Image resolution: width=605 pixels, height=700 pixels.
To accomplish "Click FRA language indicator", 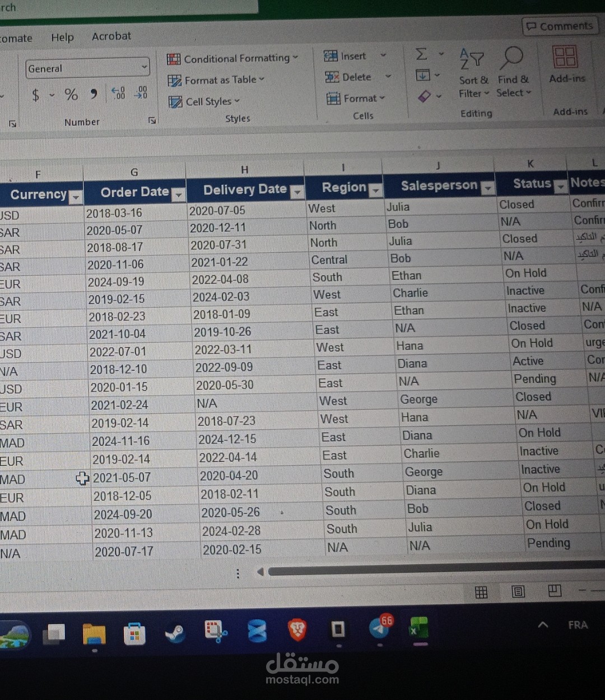I will [578, 624].
